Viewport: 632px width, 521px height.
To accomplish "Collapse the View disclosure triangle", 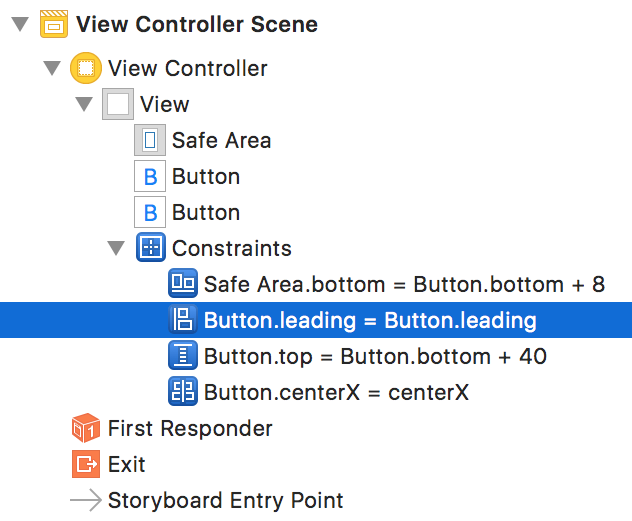I will (x=84, y=104).
